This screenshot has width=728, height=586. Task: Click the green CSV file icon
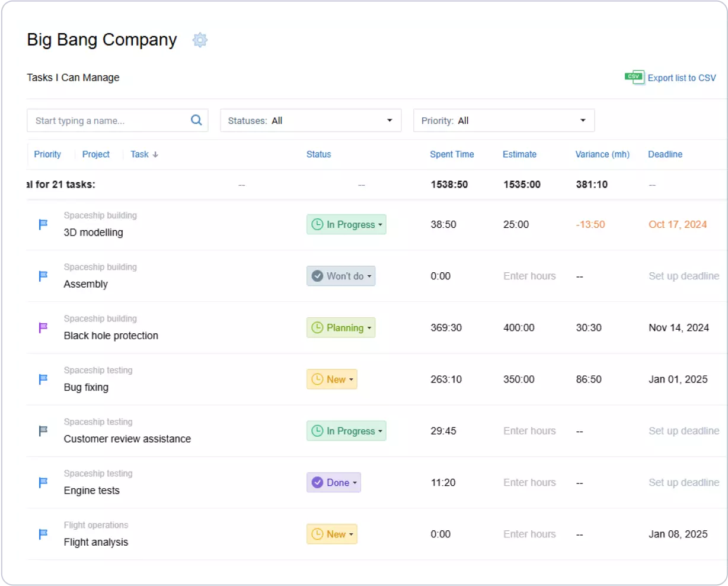point(633,77)
